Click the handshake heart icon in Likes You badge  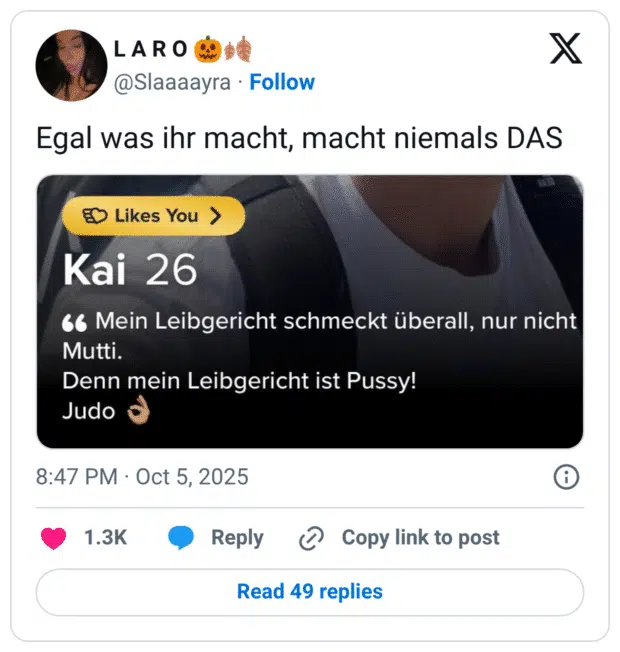point(95,216)
